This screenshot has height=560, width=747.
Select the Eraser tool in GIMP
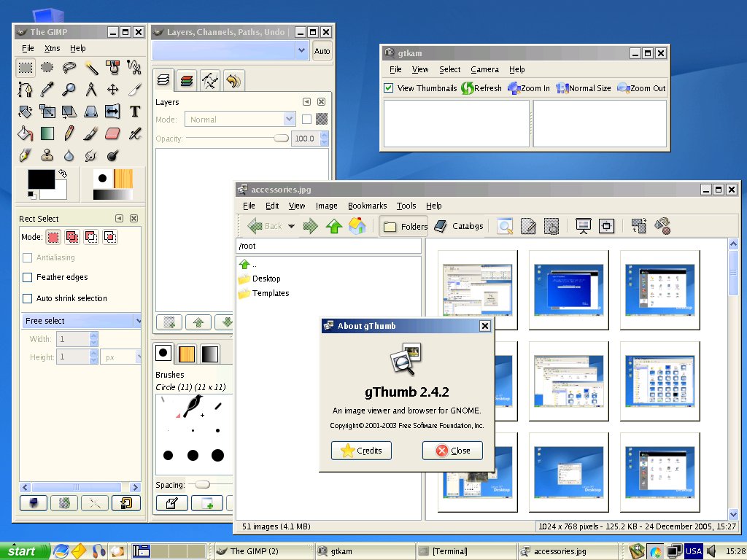(x=113, y=133)
